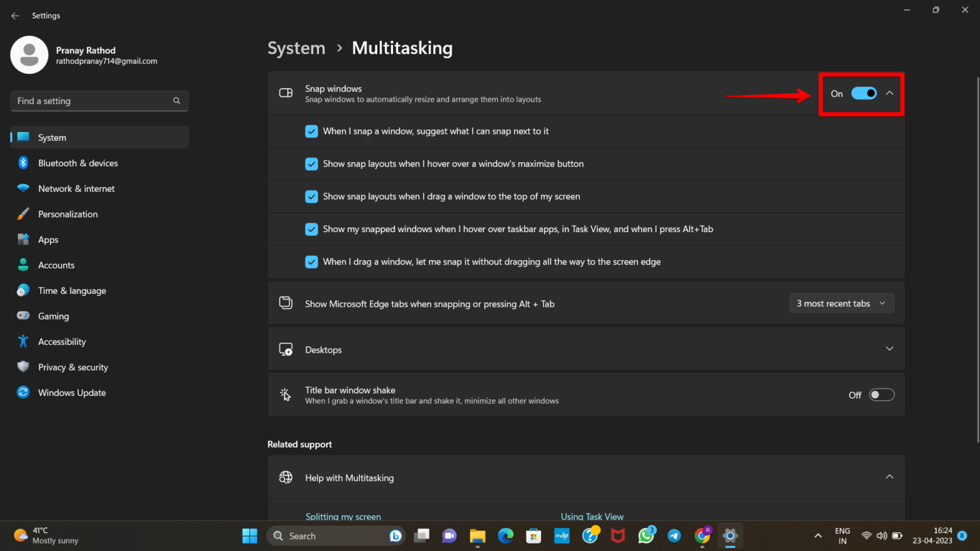This screenshot has height=551, width=980.
Task: Open Windows Update from the sidebar
Action: coord(71,392)
